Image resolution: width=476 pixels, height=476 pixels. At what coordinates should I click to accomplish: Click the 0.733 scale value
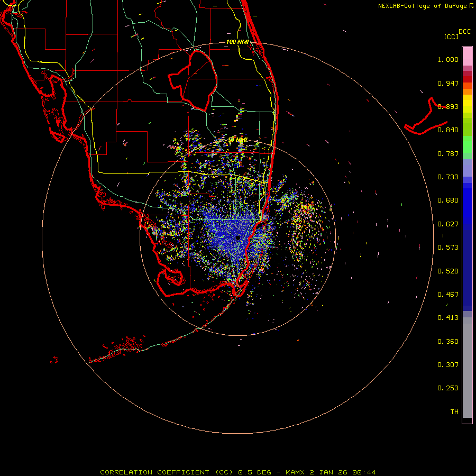point(448,177)
